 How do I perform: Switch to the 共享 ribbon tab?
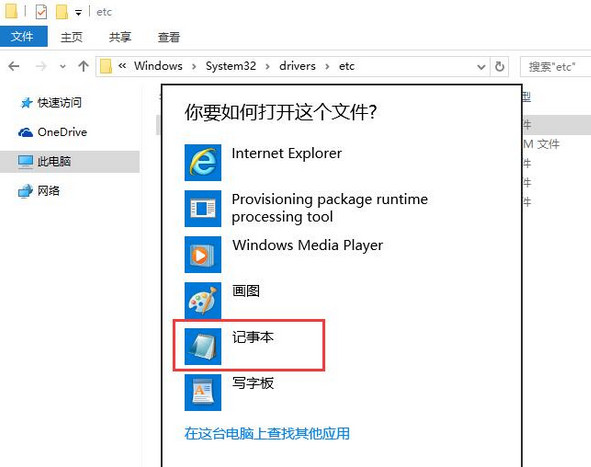[x=120, y=37]
